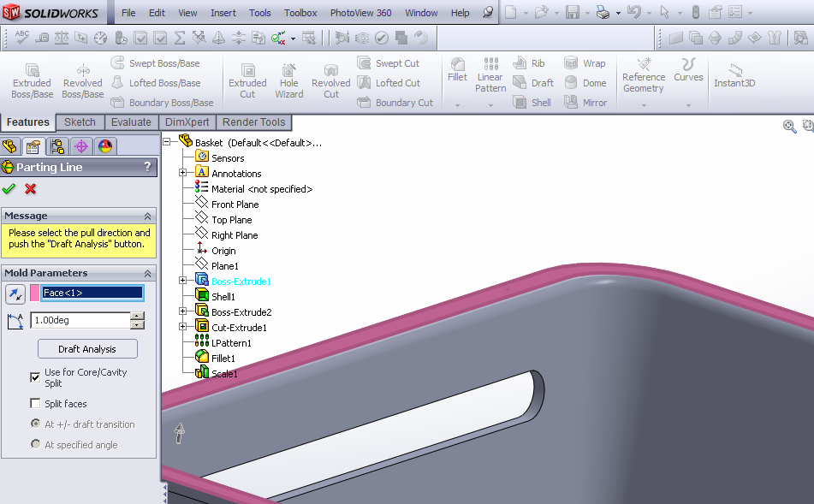
Task: Choose the Boundary Boss/Base feature
Action: (x=162, y=102)
